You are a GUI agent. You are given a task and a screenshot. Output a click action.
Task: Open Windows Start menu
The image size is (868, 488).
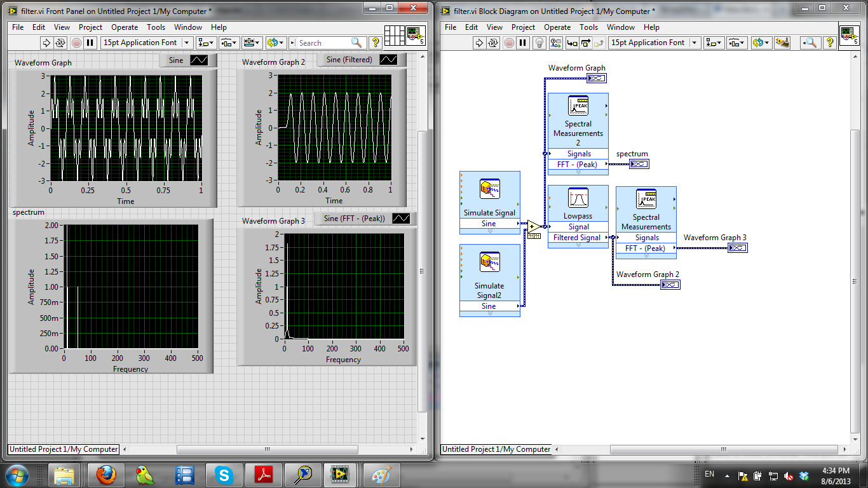tap(17, 475)
